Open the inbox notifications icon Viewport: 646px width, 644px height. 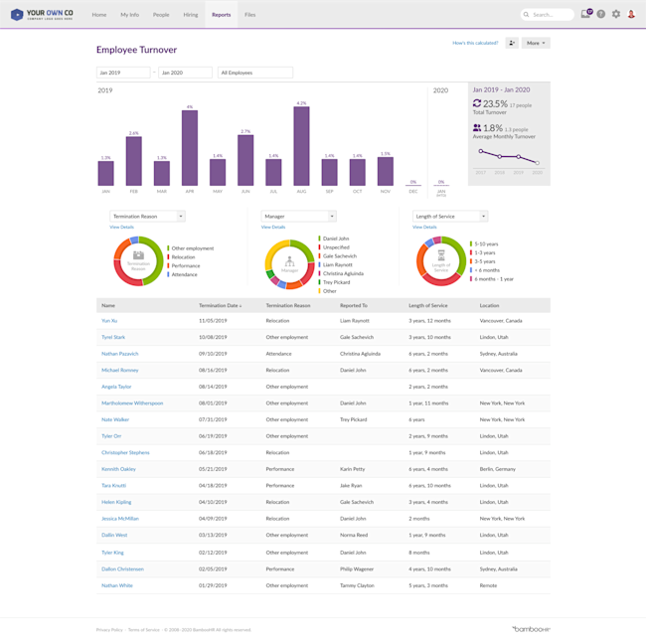click(586, 14)
